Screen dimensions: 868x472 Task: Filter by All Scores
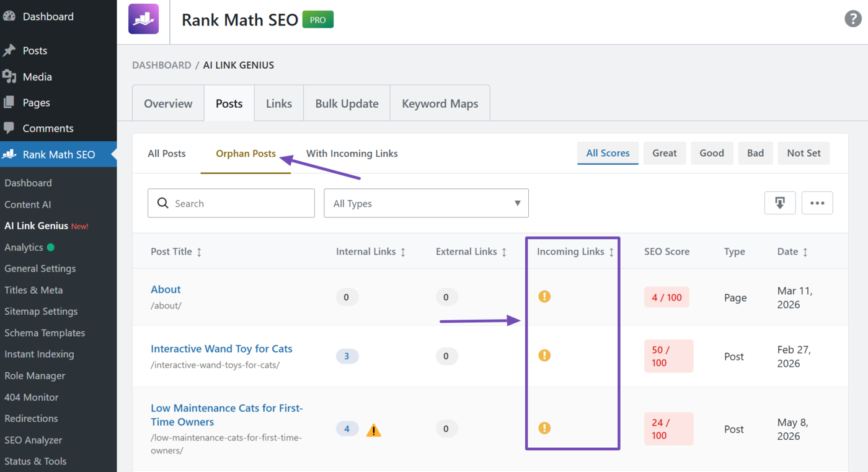tap(608, 153)
